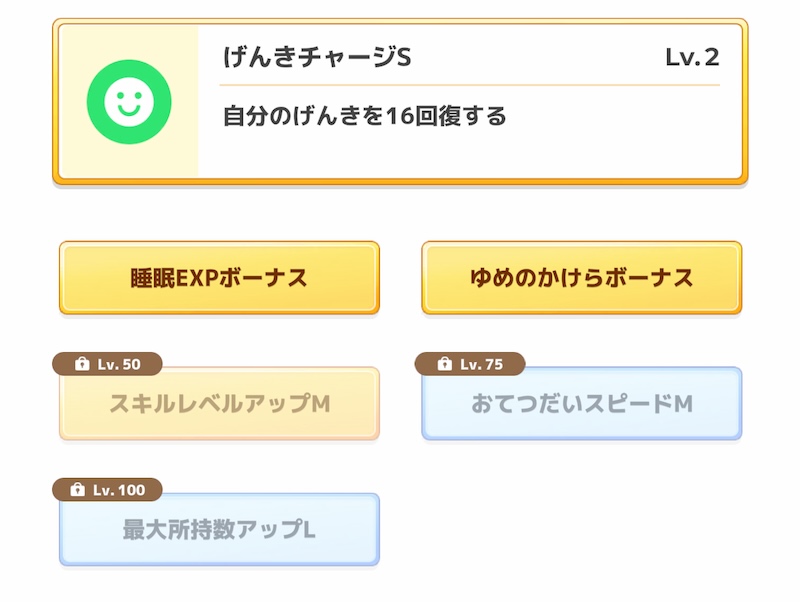Expand details for the 最大所持数アップL entry
Screen dimensions: 800x602
(x=220, y=529)
